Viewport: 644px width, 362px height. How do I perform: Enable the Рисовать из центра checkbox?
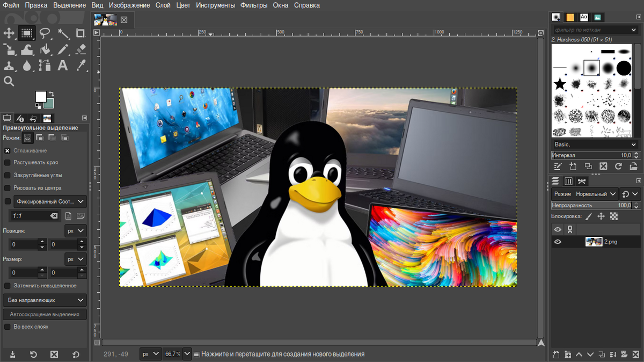8,188
